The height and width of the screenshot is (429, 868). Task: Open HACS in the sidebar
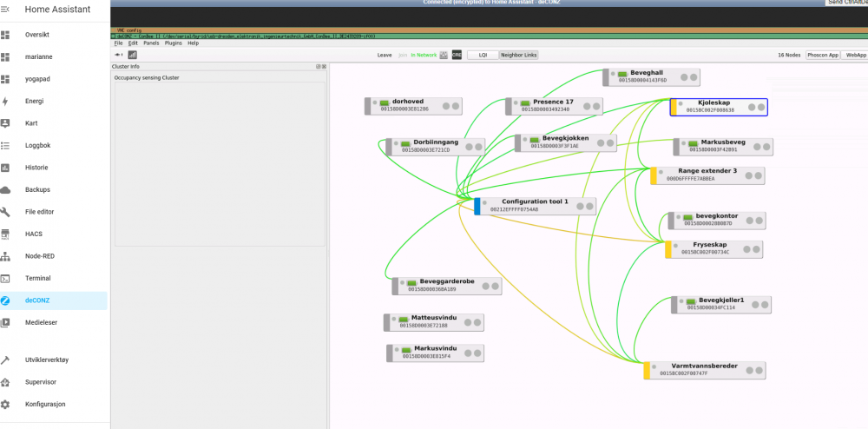pos(35,234)
